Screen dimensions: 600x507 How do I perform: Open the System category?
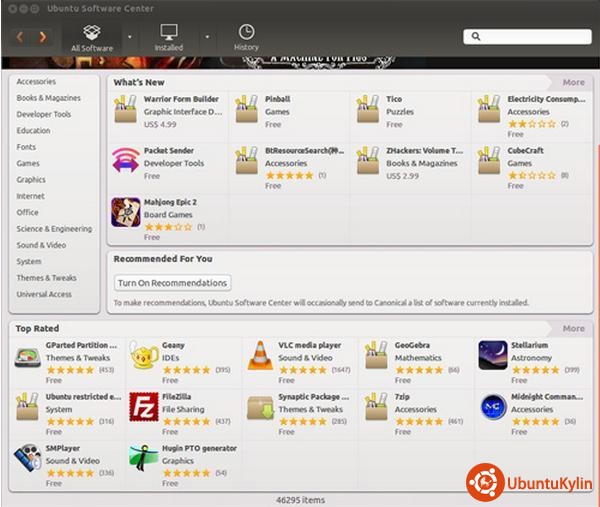click(x=29, y=261)
